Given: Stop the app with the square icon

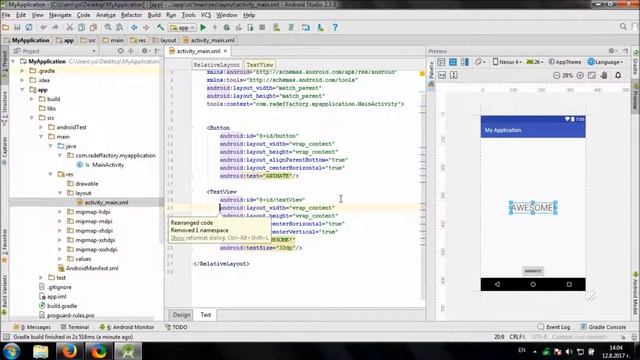Looking at the screenshot, I should tap(262, 27).
